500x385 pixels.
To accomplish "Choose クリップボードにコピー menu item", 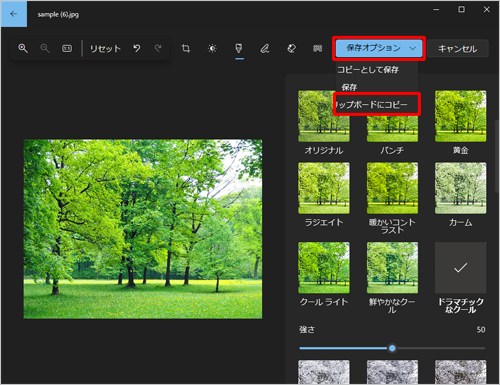I will pos(377,105).
